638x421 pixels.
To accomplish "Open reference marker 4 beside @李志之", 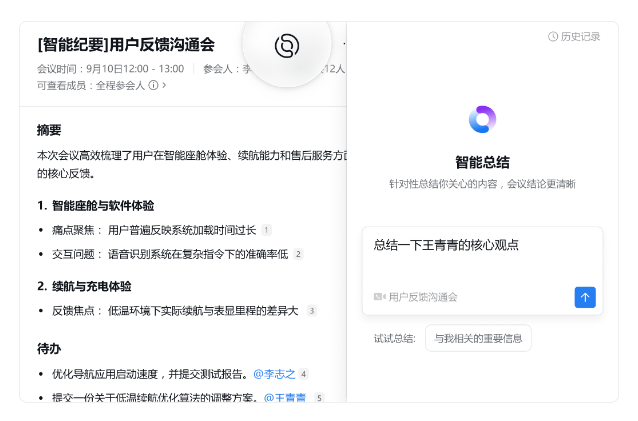I will click(303, 374).
